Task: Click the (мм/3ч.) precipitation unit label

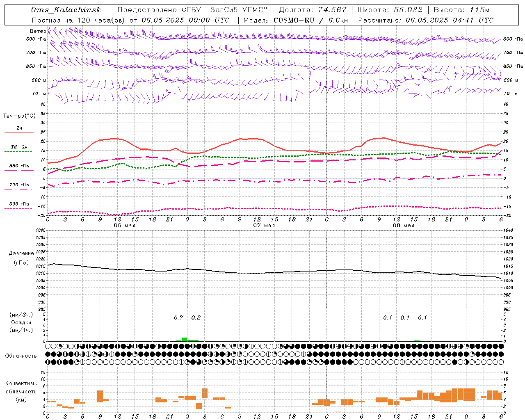Action: coord(21,315)
